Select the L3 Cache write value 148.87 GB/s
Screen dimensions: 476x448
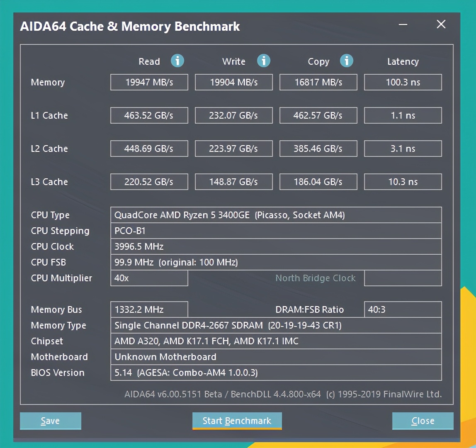coord(234,182)
